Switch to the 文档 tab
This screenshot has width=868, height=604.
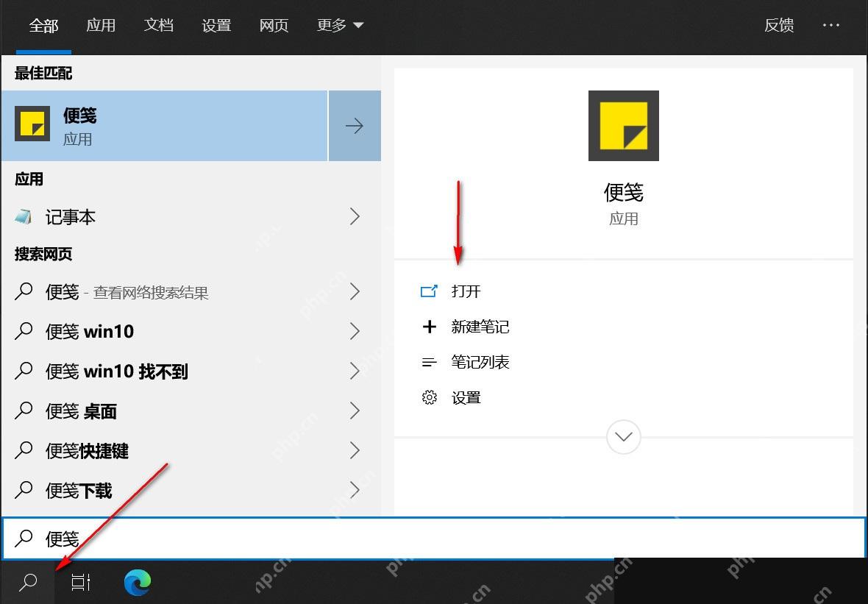coord(159,26)
